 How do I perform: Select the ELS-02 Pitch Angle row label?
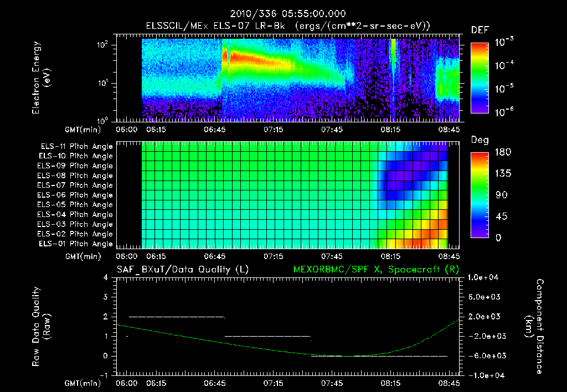[75, 234]
